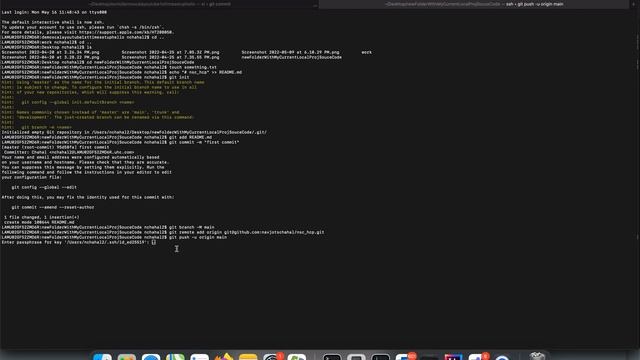640x360 pixels.
Task: Click the 'work' folder name in ls output
Action: point(367,52)
